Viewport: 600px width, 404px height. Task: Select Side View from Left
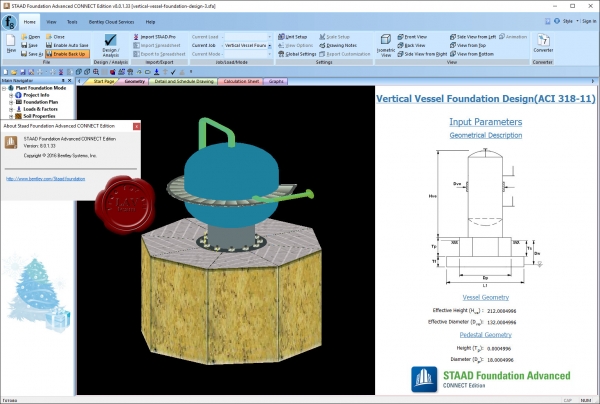click(473, 37)
